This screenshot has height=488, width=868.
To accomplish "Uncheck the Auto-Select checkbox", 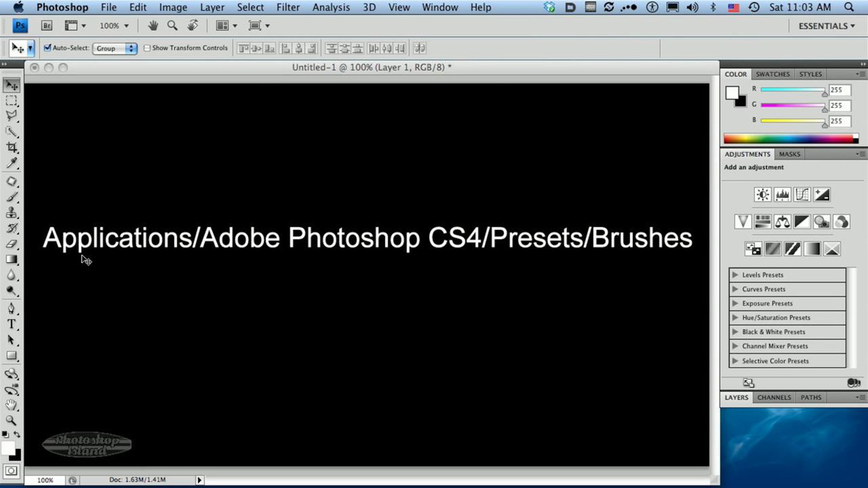I will [x=47, y=48].
